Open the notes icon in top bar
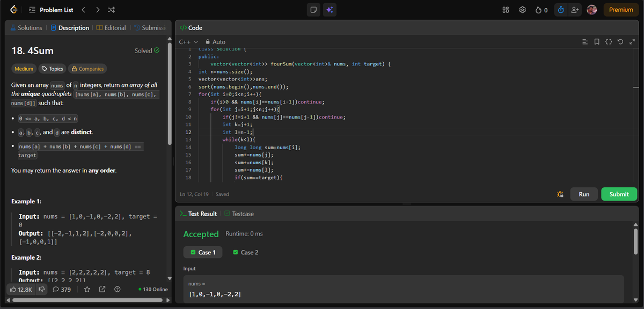This screenshot has height=309, width=644. (314, 10)
